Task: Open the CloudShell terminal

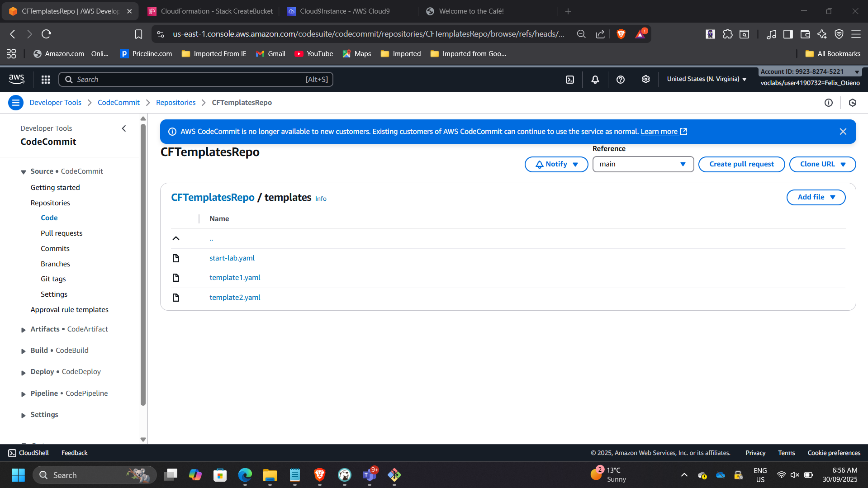Action: (28, 452)
